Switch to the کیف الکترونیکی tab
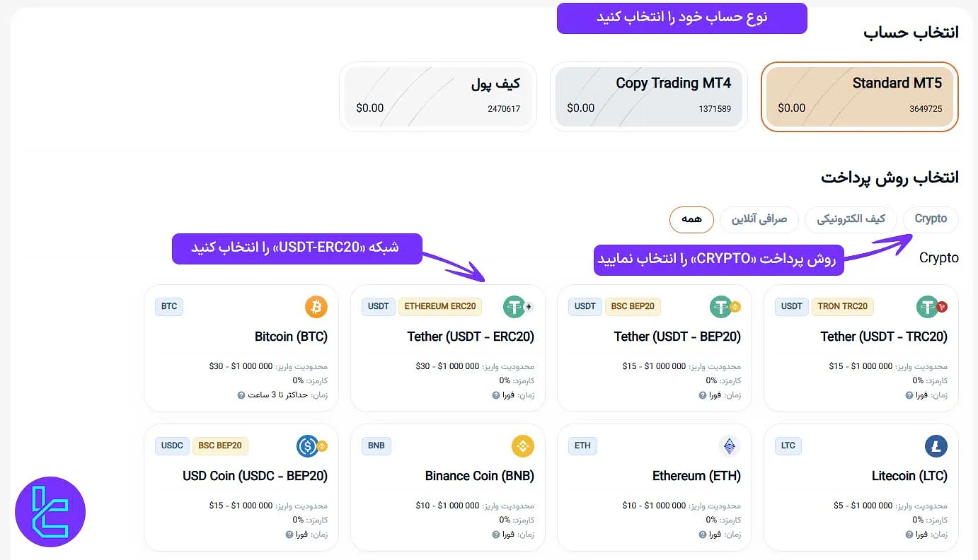This screenshot has width=978, height=560. [851, 219]
